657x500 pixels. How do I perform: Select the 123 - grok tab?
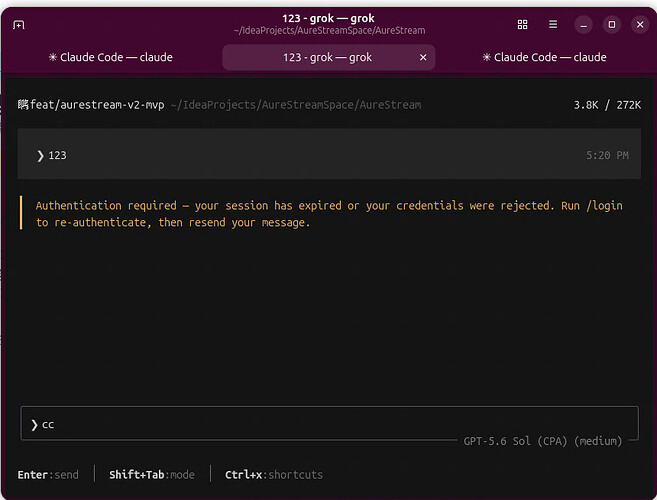point(328,57)
